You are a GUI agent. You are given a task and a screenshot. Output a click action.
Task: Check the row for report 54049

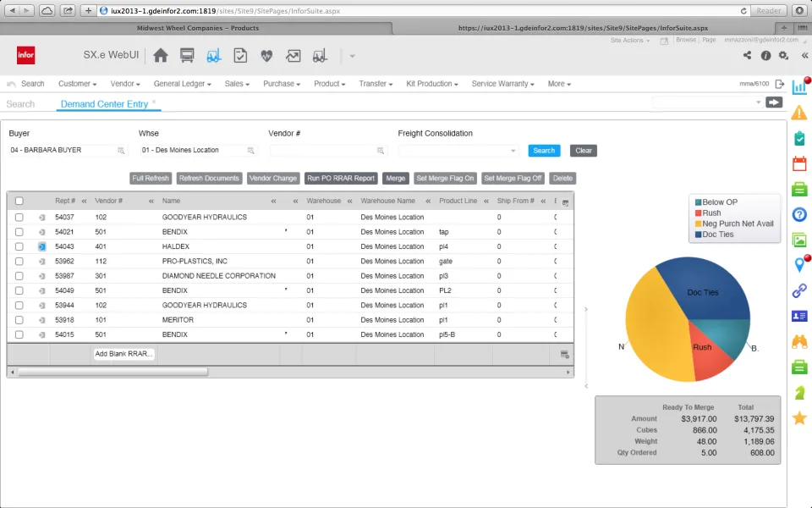pos(19,290)
